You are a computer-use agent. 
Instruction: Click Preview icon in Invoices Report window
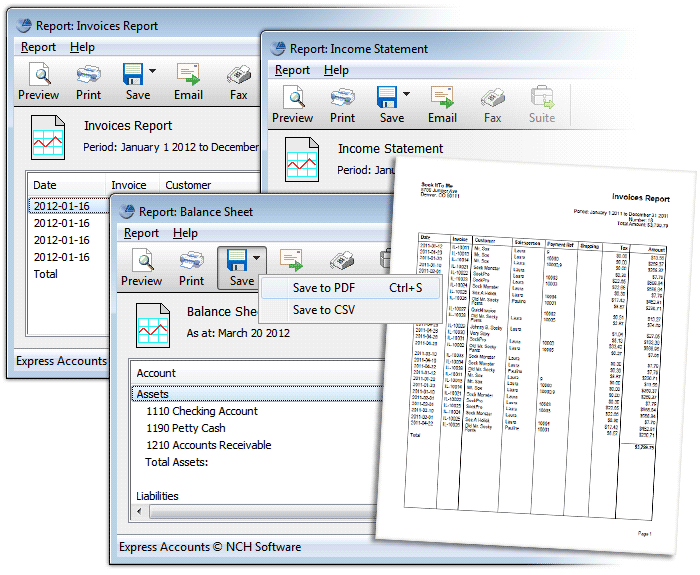click(38, 75)
